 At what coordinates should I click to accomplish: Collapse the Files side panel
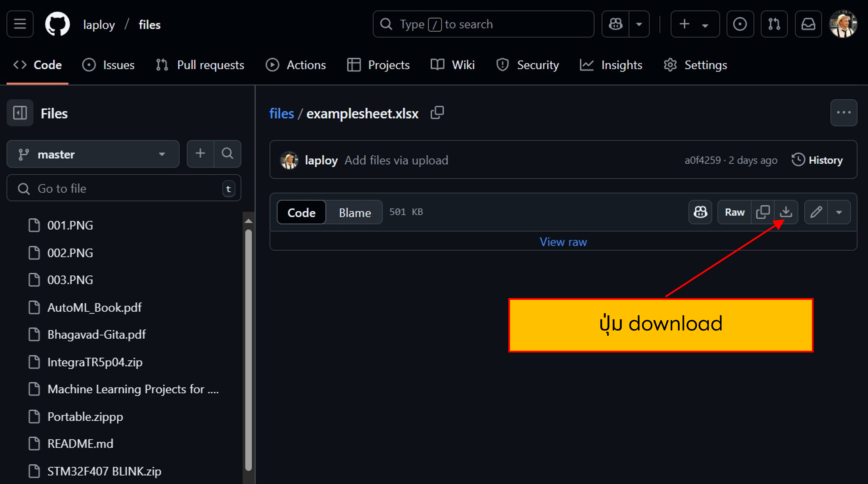point(20,113)
